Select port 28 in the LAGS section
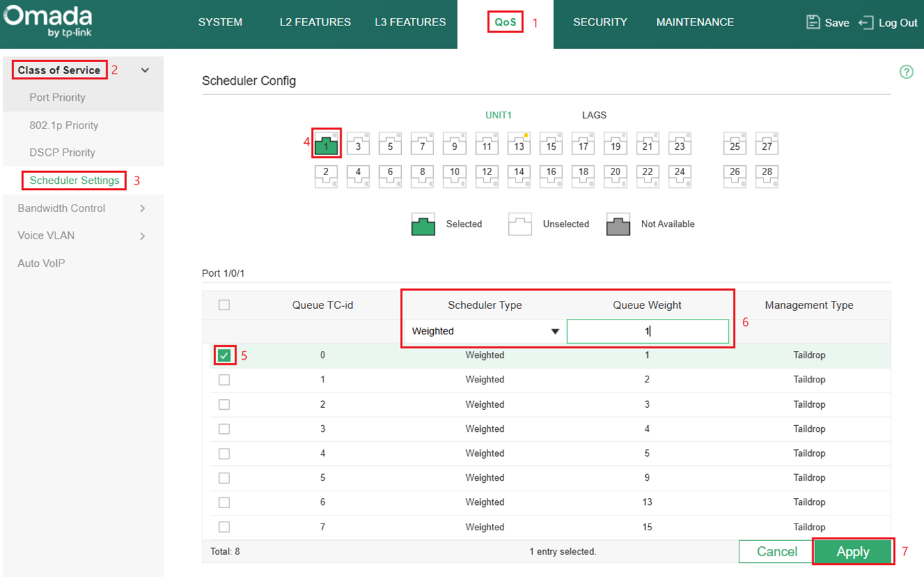This screenshot has height=577, width=924. pyautogui.click(x=767, y=176)
